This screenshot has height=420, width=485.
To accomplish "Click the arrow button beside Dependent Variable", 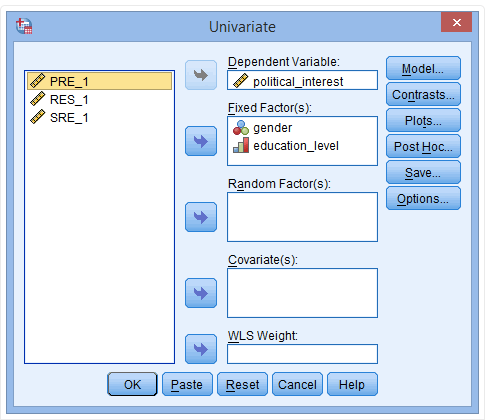I will coord(201,75).
